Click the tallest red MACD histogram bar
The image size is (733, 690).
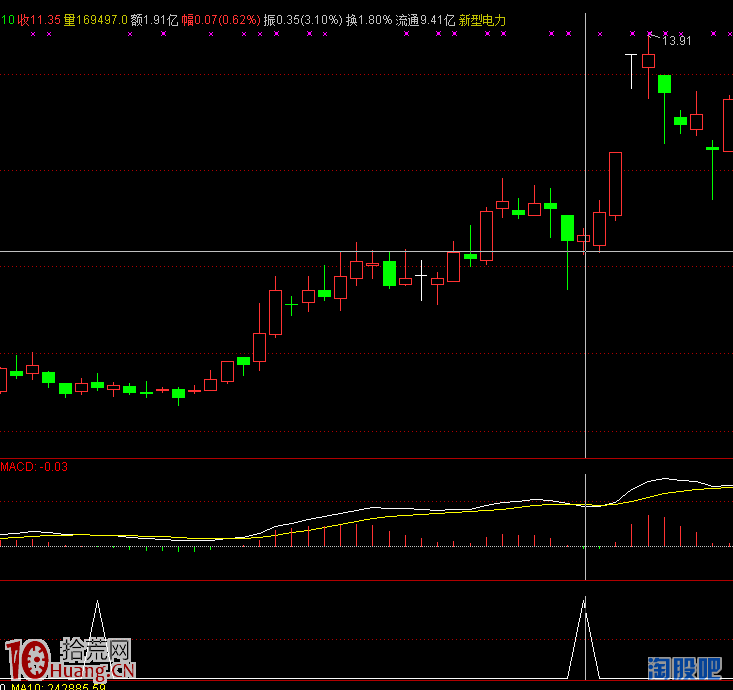point(648,531)
